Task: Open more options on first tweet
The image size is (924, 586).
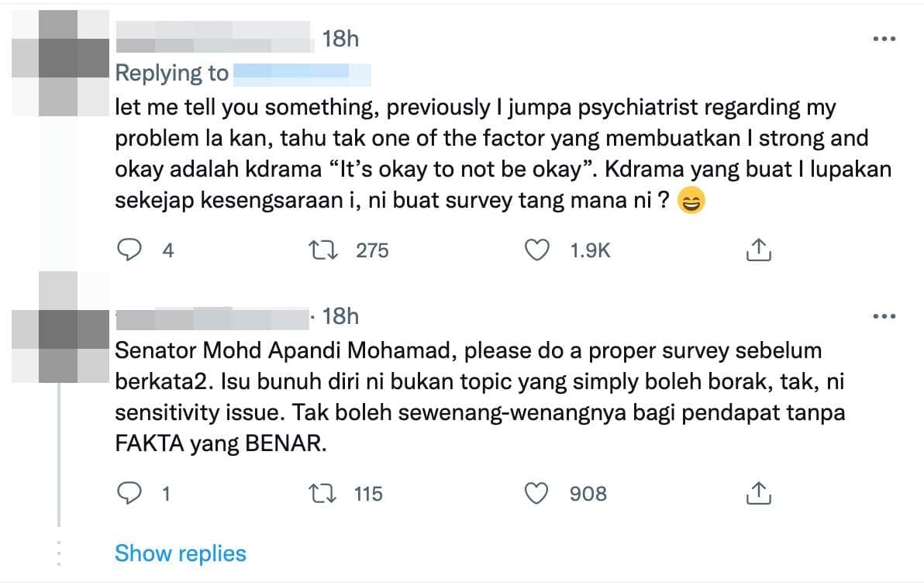Action: pos(884,39)
